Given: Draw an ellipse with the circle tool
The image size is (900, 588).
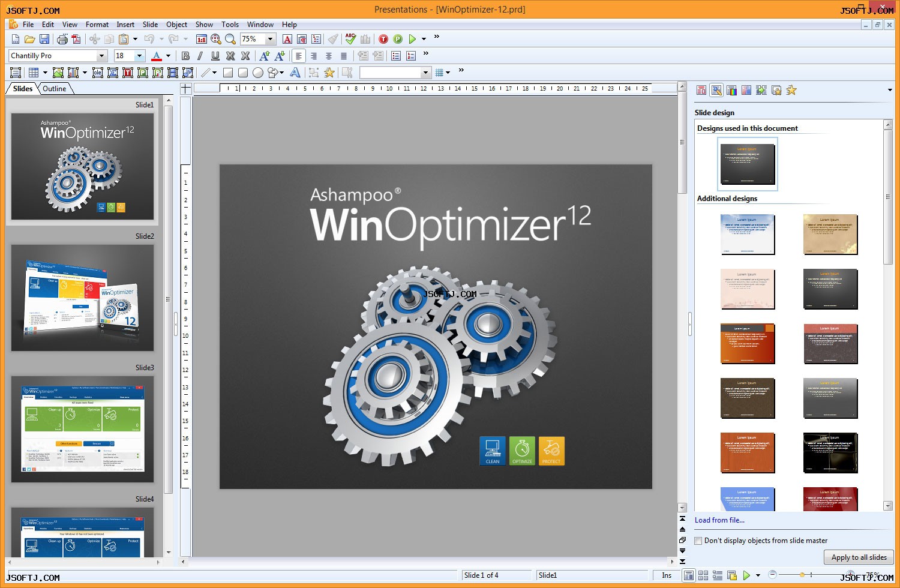Looking at the screenshot, I should click(258, 73).
